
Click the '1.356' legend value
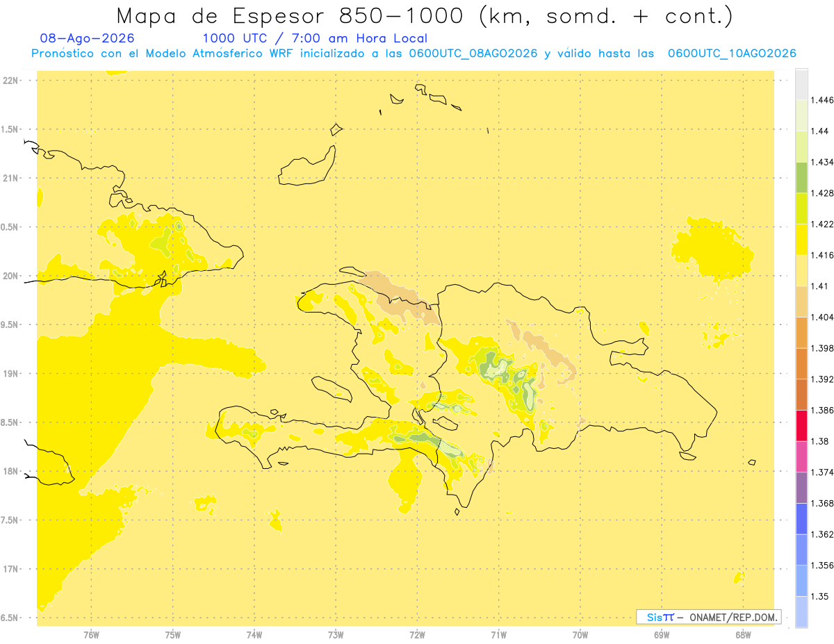pyautogui.click(x=821, y=565)
